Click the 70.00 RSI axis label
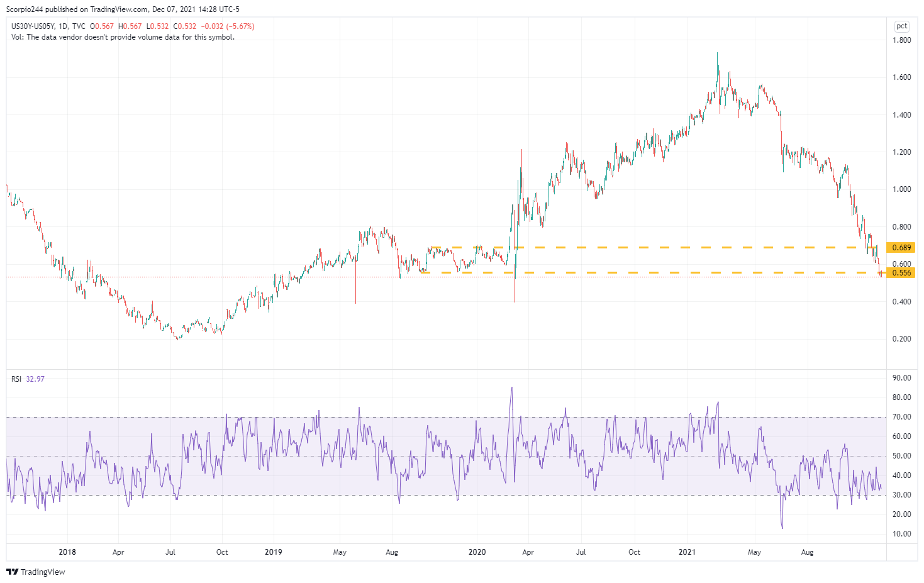The height and width of the screenshot is (583, 924). (901, 417)
